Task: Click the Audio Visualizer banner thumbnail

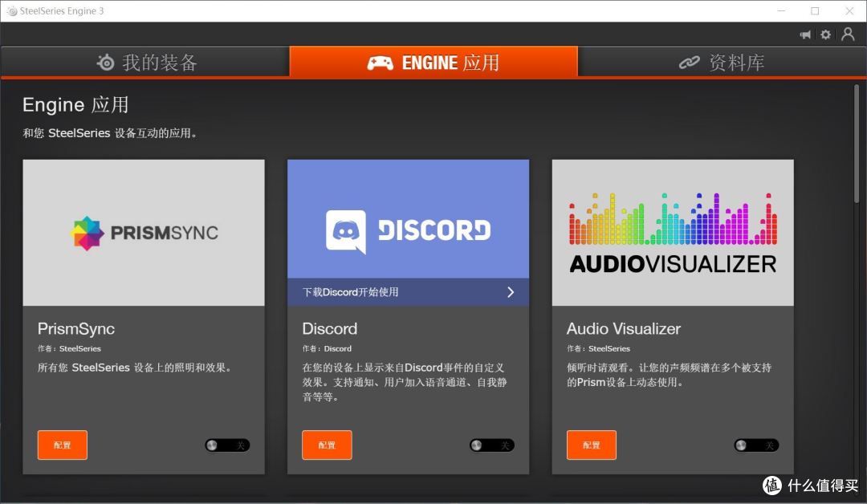Action: [673, 233]
